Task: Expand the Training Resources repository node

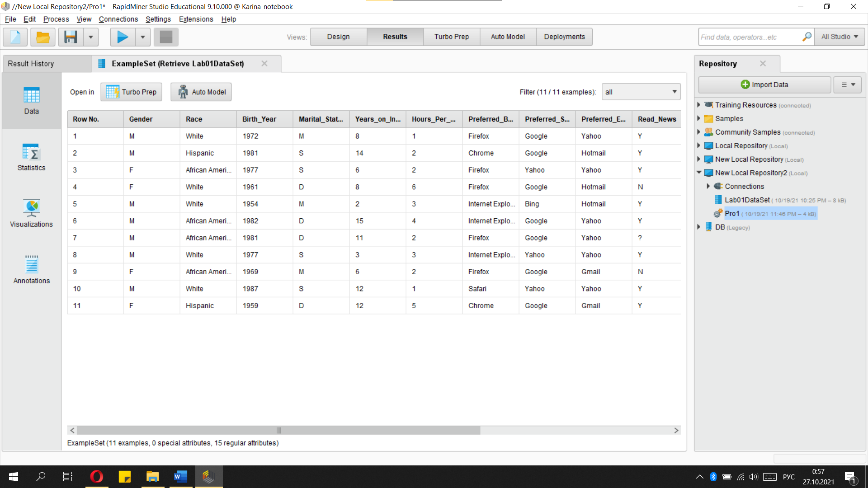Action: (699, 105)
